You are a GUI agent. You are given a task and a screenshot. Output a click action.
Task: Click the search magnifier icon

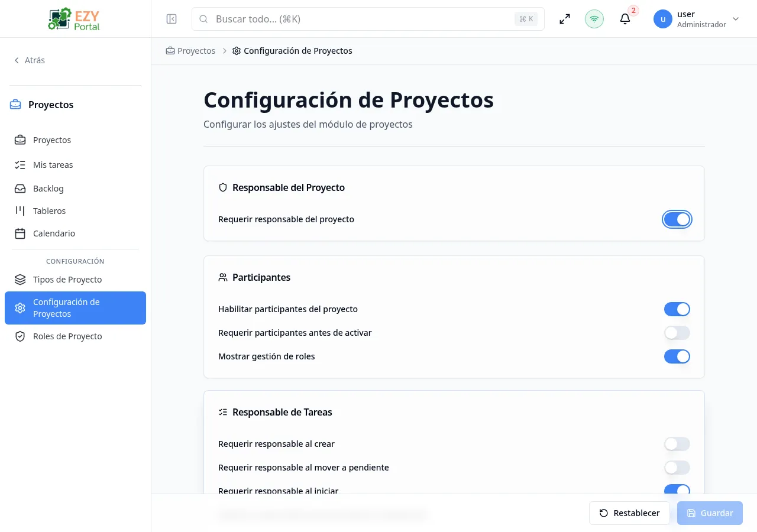[203, 19]
